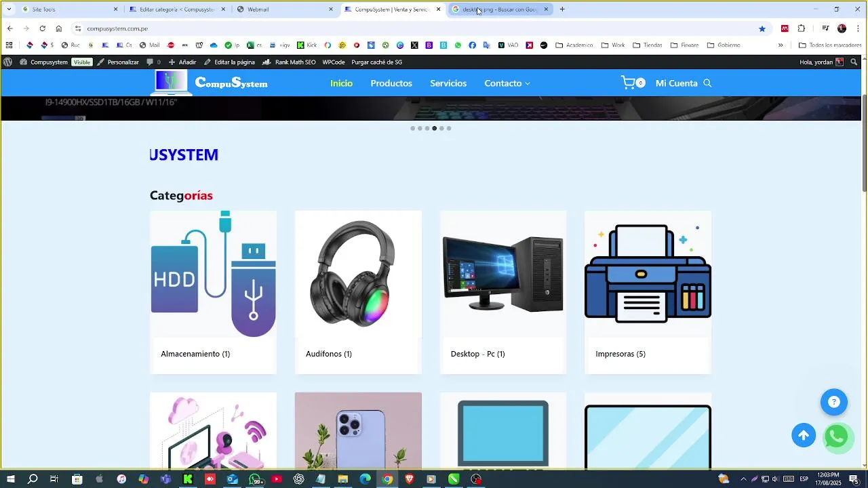This screenshot has height=488, width=868.
Task: Open the shopping cart icon
Action: pyautogui.click(x=629, y=83)
